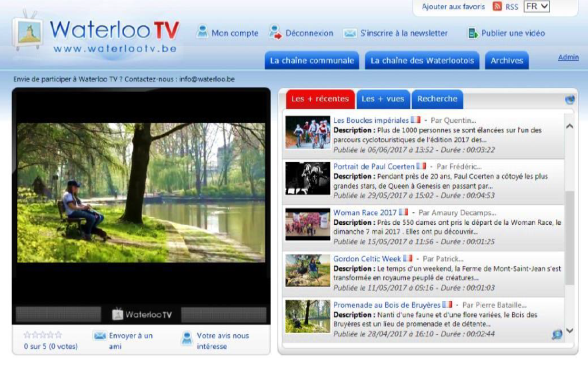Screen dimensions: 588x375
Task: Click the Admin link
Action: (x=568, y=57)
